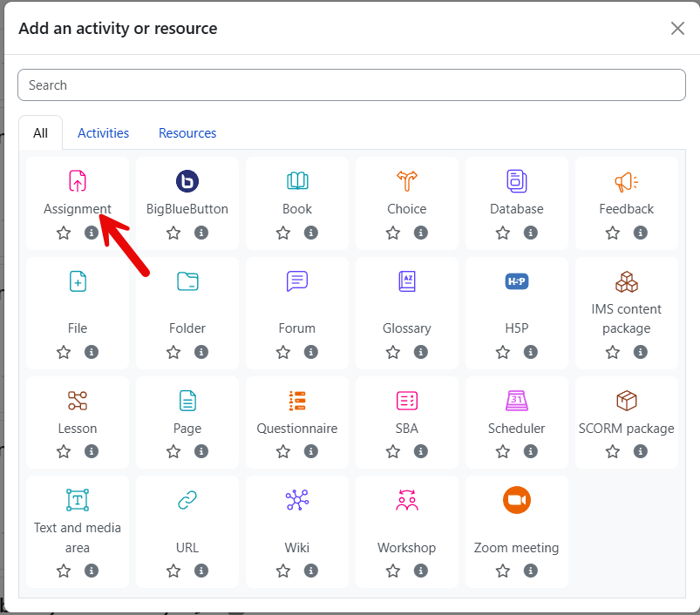Show info for the Database activity
The height and width of the screenshot is (615, 700).
531,233
